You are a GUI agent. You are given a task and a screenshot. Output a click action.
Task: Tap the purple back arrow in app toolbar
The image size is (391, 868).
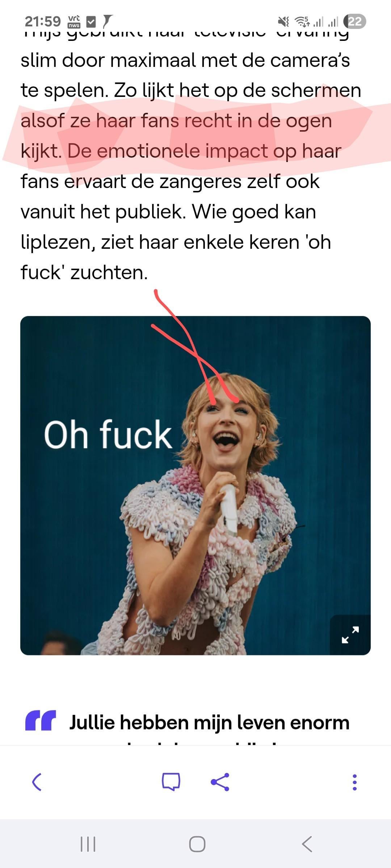37,782
